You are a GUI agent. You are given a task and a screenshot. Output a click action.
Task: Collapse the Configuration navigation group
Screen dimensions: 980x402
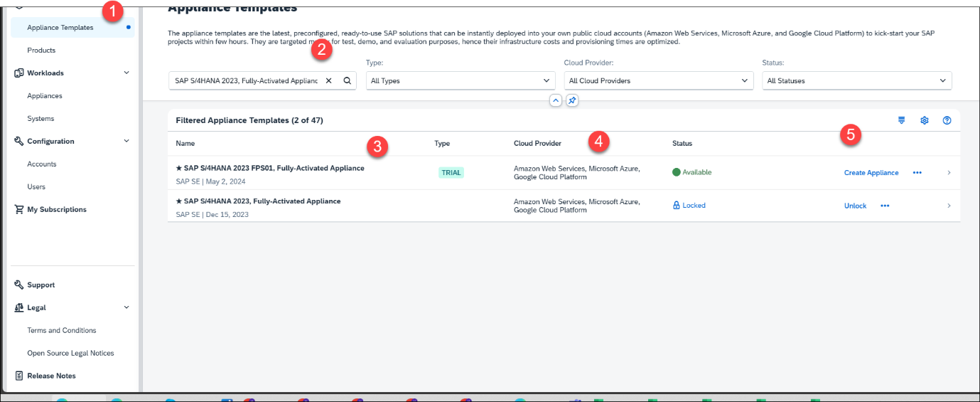[x=126, y=141]
